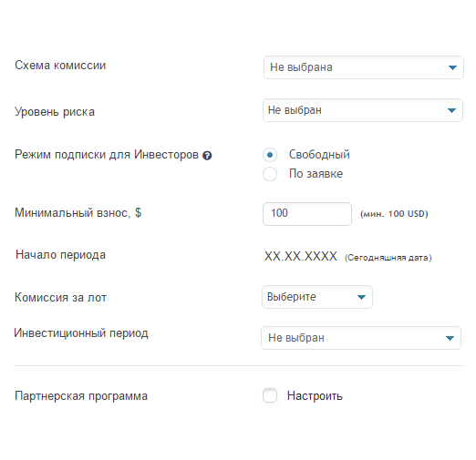Click the arrow icon in Уровень риска
Viewport: 476px width, 460px height.
451,110
